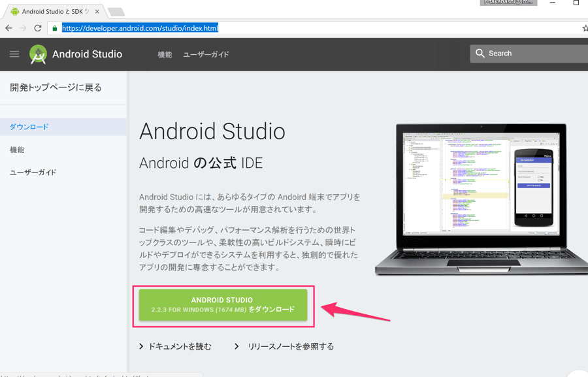Image resolution: width=588 pixels, height=377 pixels.
Task: Open ユーザーガイド in the top navigation
Action: (206, 54)
